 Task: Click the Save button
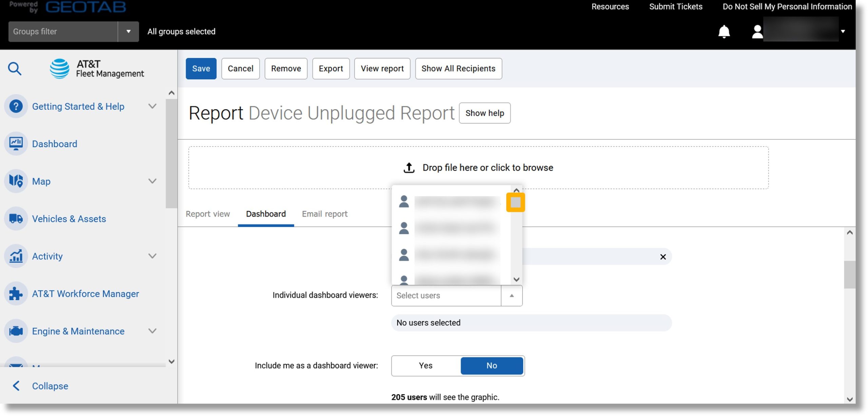point(201,69)
